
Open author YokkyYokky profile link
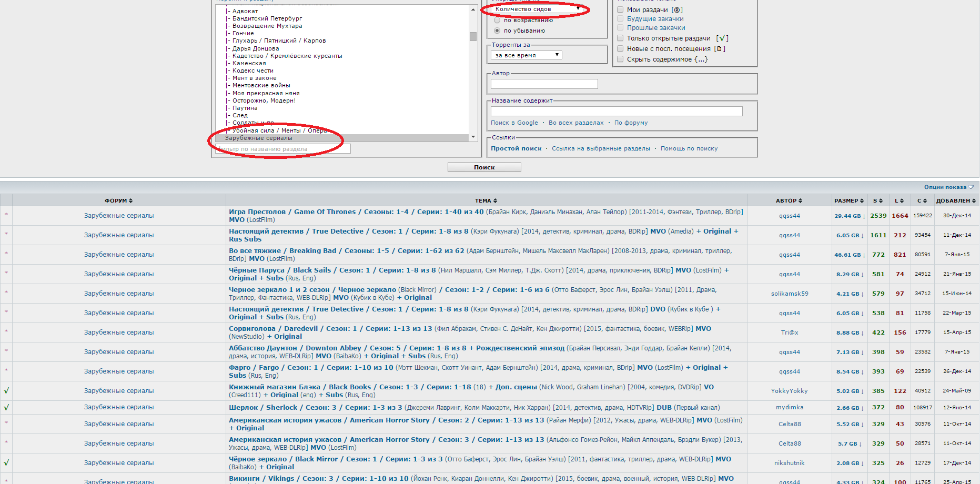click(790, 391)
